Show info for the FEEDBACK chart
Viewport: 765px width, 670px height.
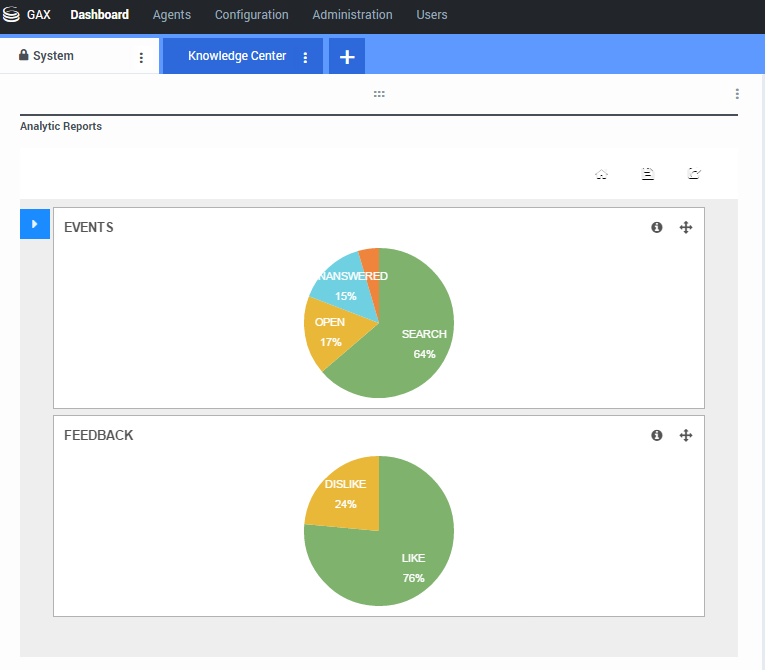(x=657, y=436)
